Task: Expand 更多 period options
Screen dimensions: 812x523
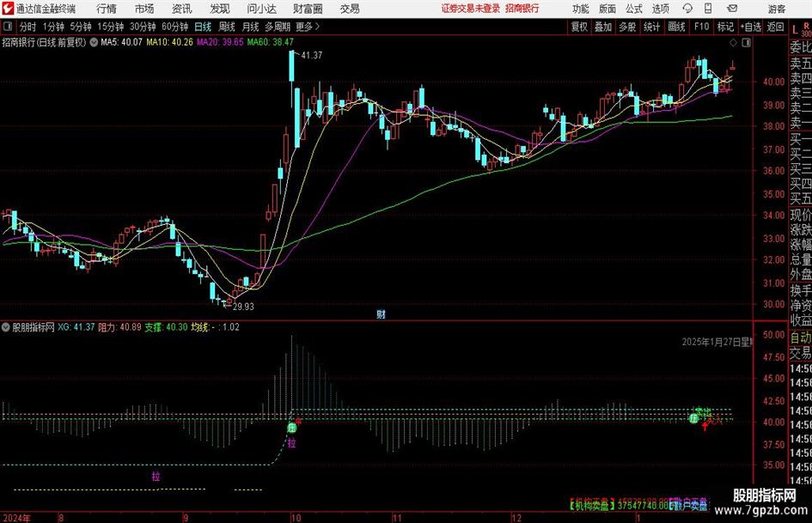Action: (x=307, y=27)
